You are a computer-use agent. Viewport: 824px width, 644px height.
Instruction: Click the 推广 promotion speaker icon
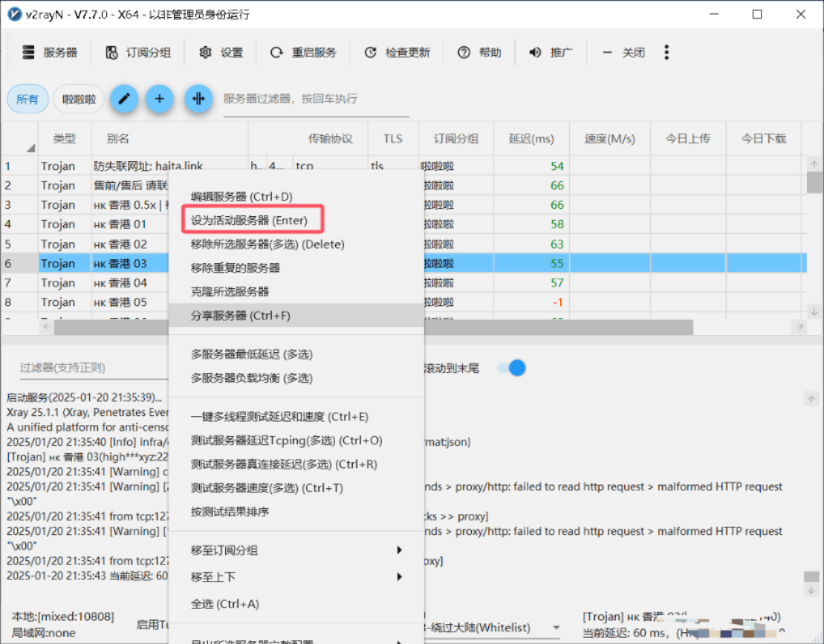coord(534,52)
